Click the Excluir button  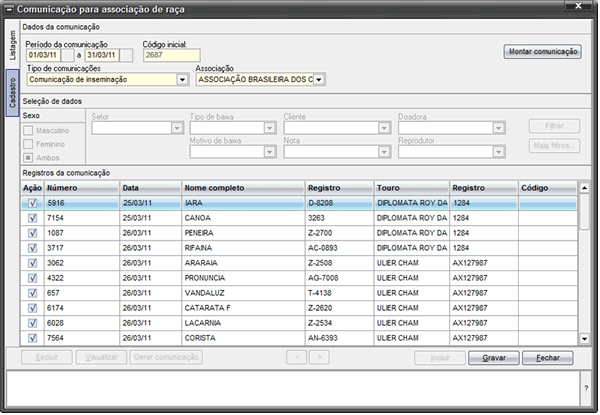tap(47, 357)
